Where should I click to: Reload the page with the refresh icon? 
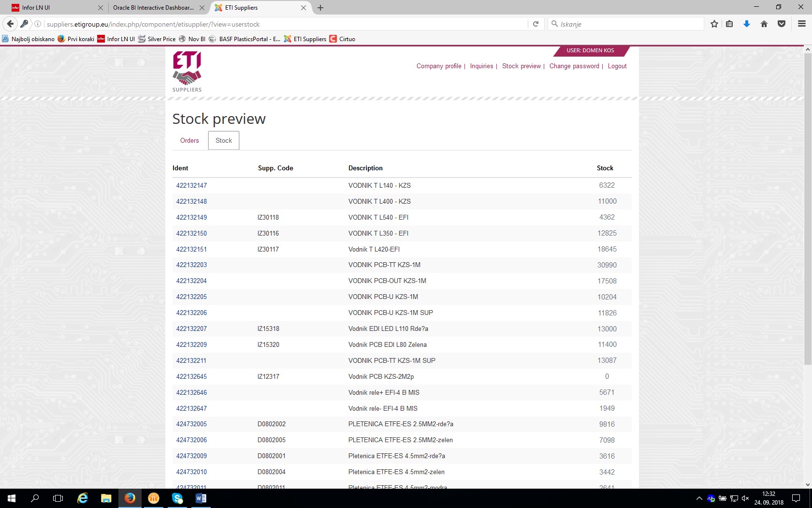[536, 24]
